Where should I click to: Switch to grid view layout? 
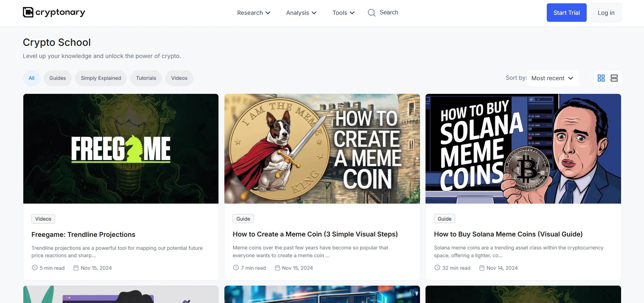(601, 78)
